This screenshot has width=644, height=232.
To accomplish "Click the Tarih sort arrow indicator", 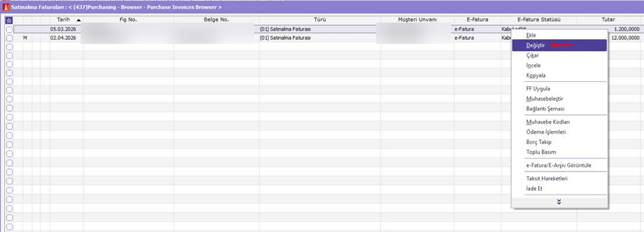I will pos(78,20).
